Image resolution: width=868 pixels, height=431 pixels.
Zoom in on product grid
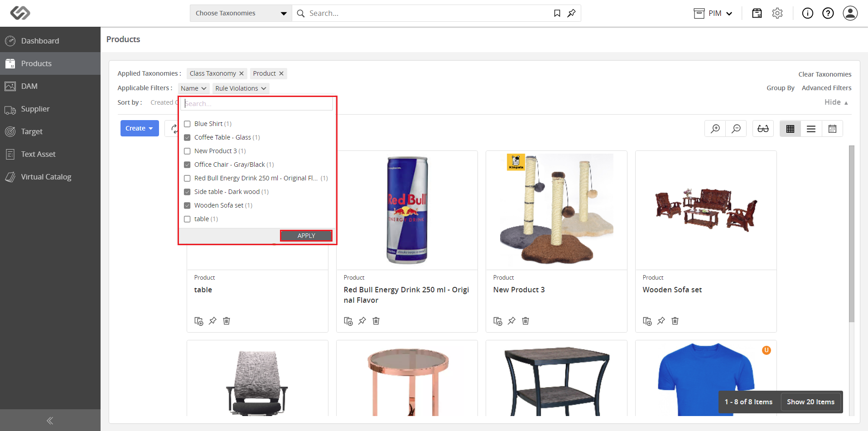pos(715,129)
